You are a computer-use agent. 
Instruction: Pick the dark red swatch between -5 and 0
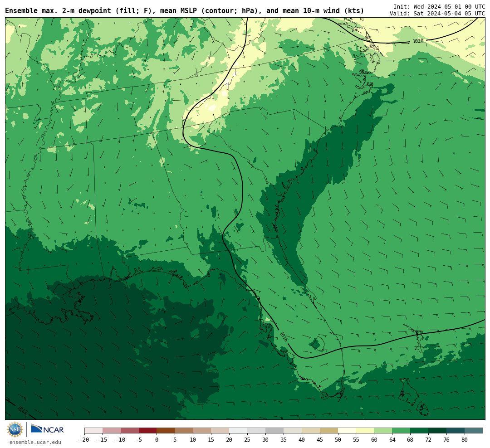148,431
